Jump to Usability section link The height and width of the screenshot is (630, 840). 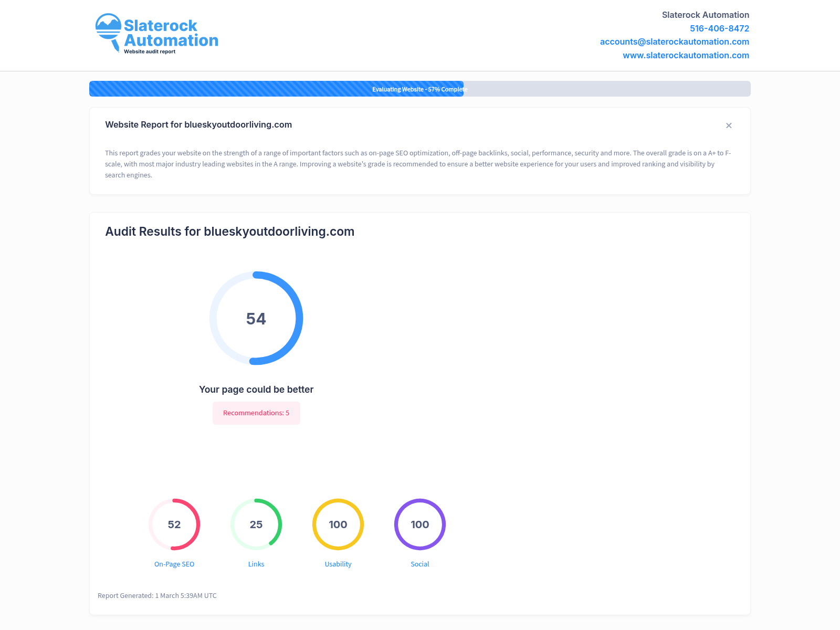[338, 564]
